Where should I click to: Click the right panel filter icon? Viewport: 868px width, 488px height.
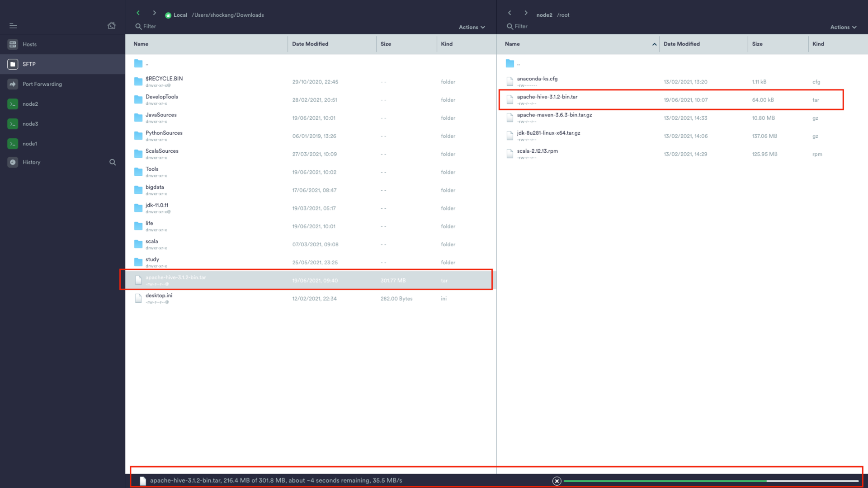click(x=509, y=26)
